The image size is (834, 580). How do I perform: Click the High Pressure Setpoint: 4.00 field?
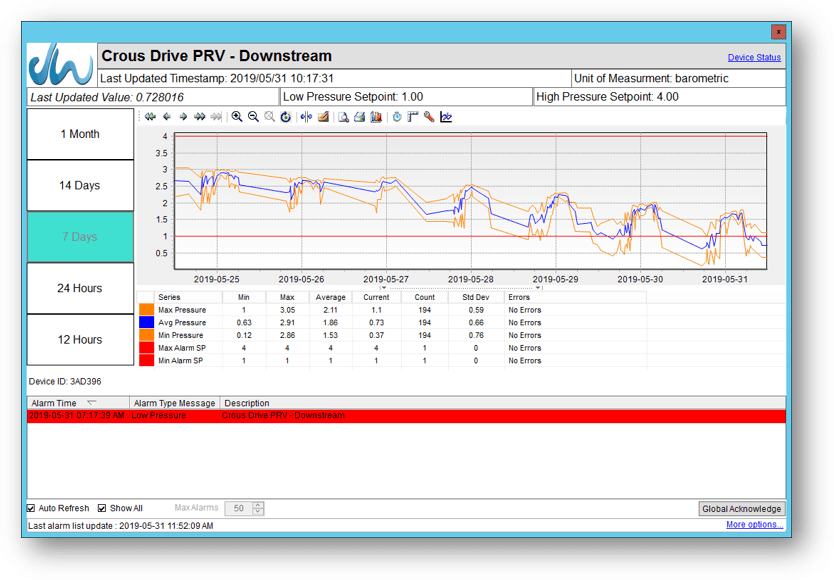click(660, 97)
